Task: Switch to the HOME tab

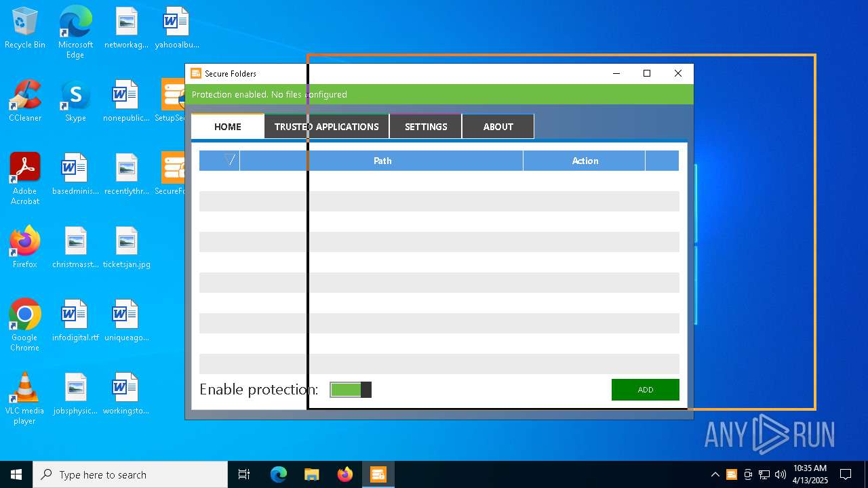Action: [x=228, y=127]
